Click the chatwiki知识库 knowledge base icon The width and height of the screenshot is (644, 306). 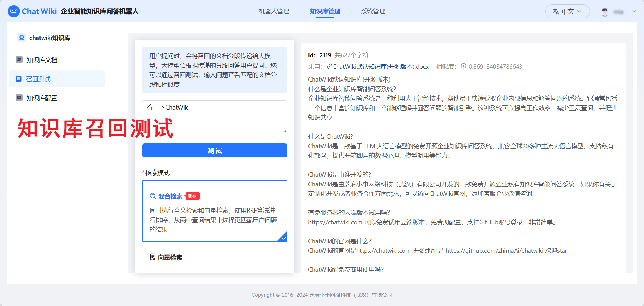(x=21, y=38)
